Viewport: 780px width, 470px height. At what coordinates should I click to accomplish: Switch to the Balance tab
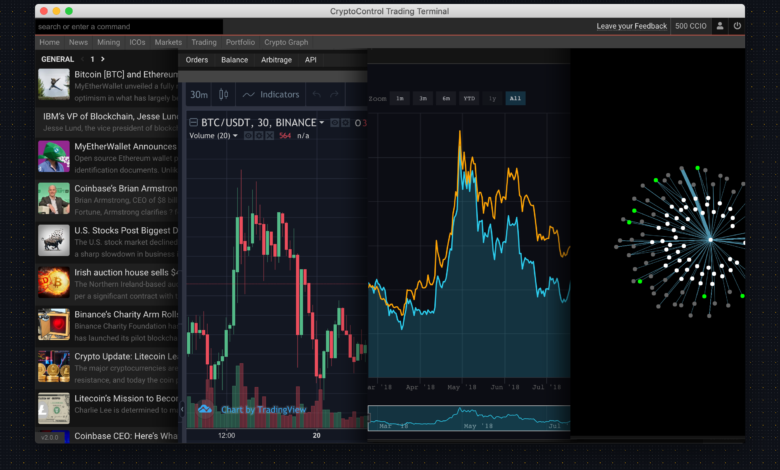234,60
